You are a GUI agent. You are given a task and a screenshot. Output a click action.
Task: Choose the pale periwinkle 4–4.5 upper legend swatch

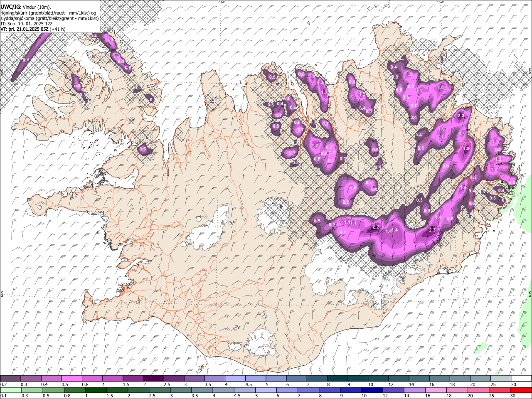click(235, 379)
